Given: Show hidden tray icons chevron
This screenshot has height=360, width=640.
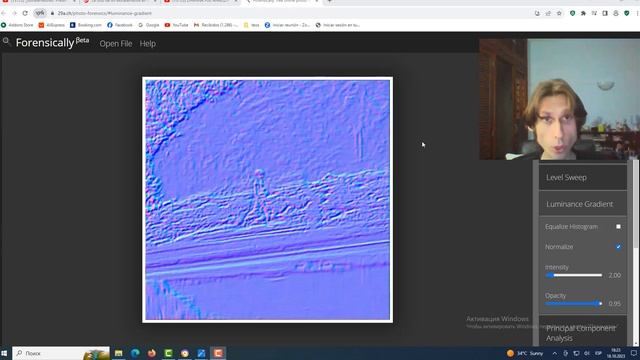Looking at the screenshot, I should (554, 353).
